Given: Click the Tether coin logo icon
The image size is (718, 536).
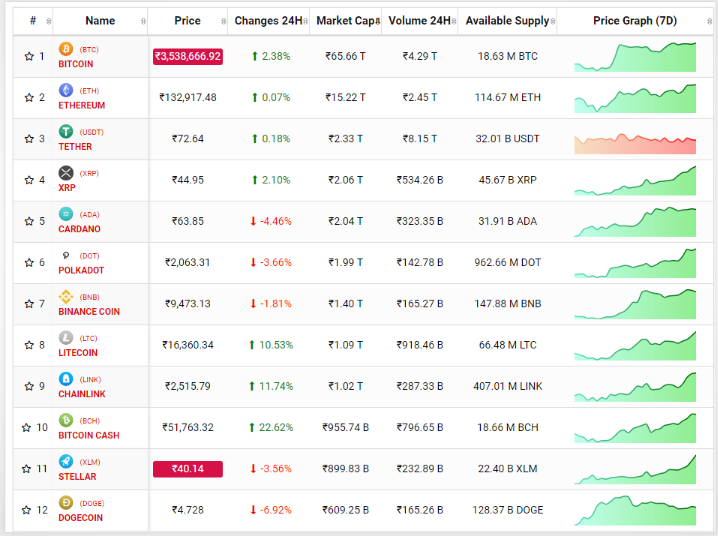Looking at the screenshot, I should coord(66,131).
